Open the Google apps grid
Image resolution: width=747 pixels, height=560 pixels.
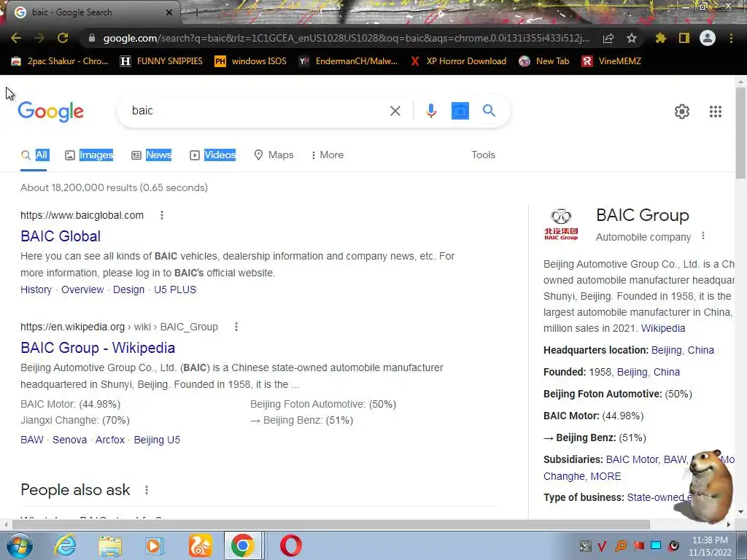coord(716,112)
